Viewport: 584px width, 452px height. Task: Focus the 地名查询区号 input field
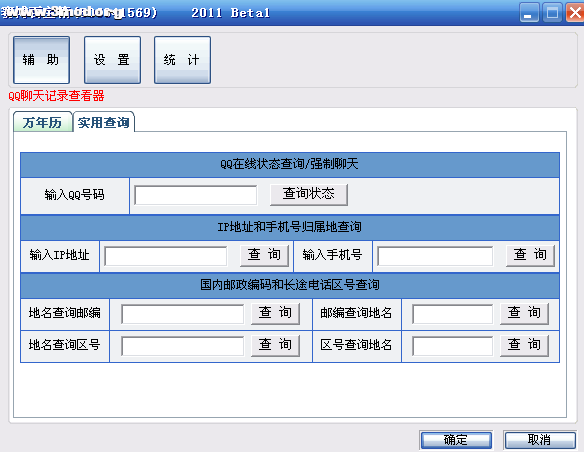point(182,346)
